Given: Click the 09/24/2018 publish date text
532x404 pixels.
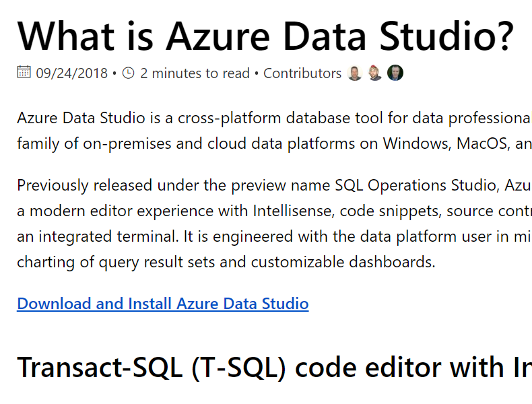Looking at the screenshot, I should pos(72,73).
